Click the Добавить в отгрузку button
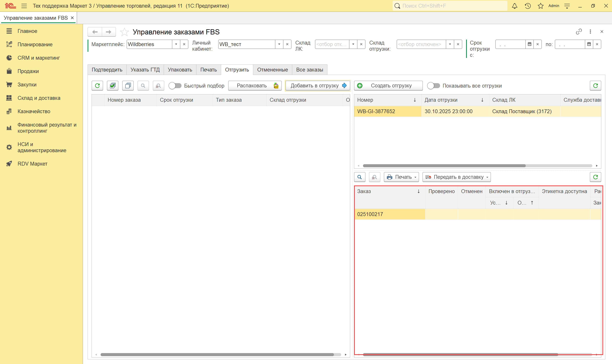The image size is (612, 364). 318,86
